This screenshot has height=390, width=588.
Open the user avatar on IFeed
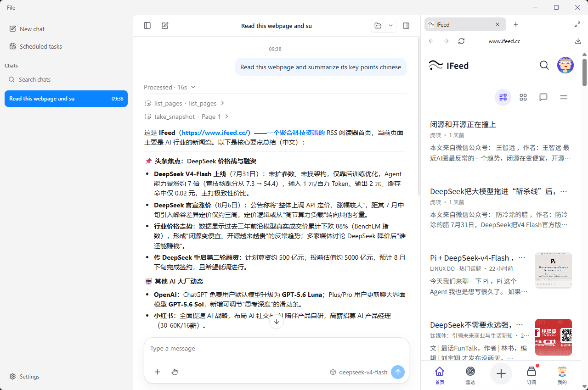(565, 65)
